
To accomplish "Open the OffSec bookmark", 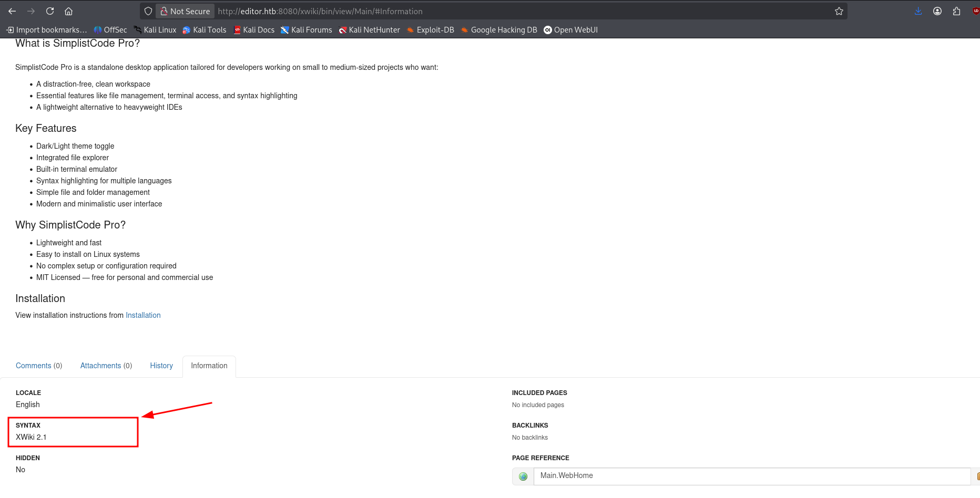I will click(110, 30).
